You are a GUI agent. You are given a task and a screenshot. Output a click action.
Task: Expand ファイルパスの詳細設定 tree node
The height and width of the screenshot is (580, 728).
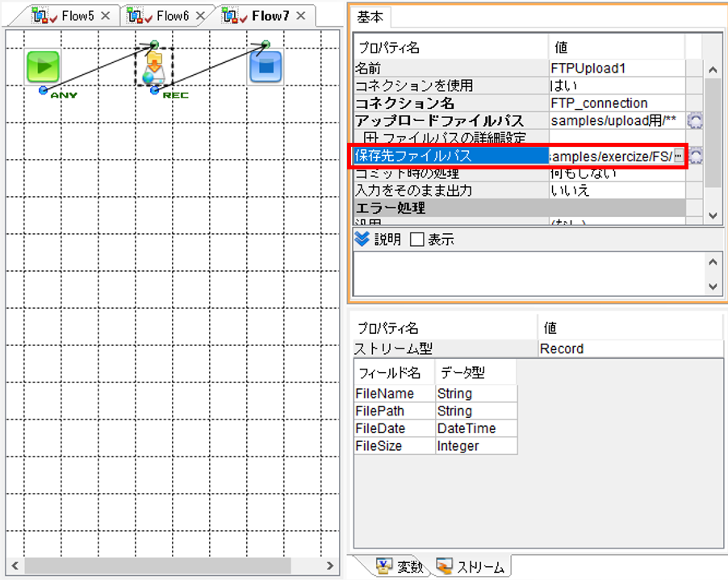coord(370,138)
